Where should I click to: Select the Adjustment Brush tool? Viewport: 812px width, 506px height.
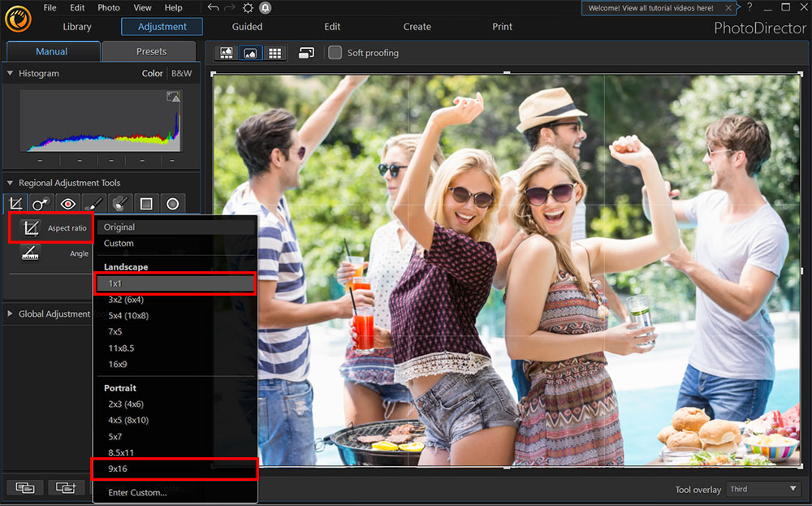[x=93, y=204]
